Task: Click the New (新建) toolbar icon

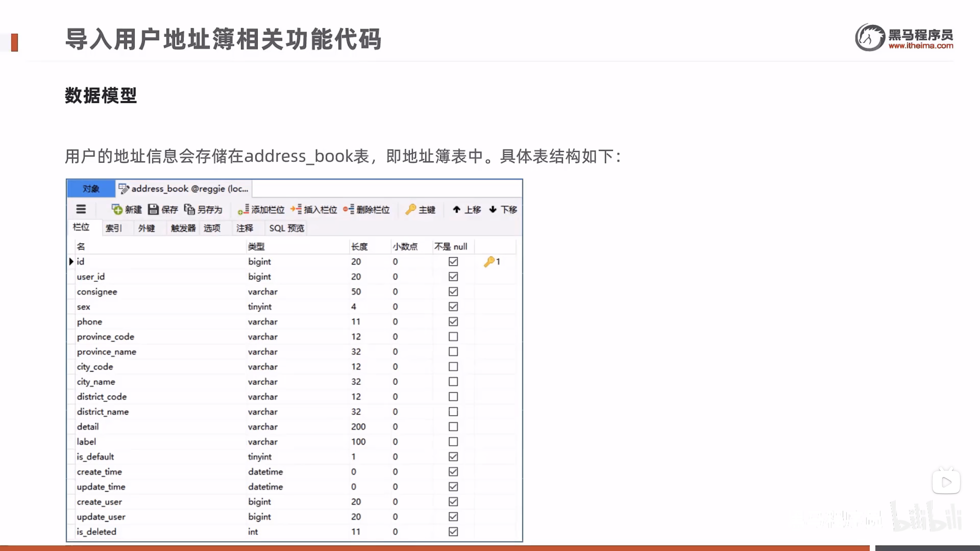Action: [x=117, y=209]
